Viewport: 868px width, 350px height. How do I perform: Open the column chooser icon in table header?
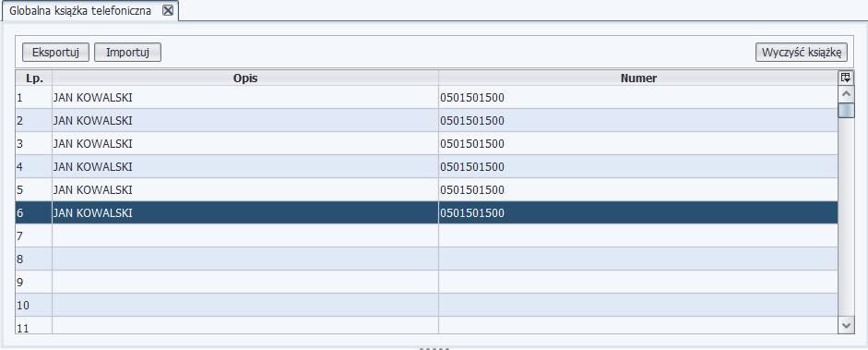point(846,78)
